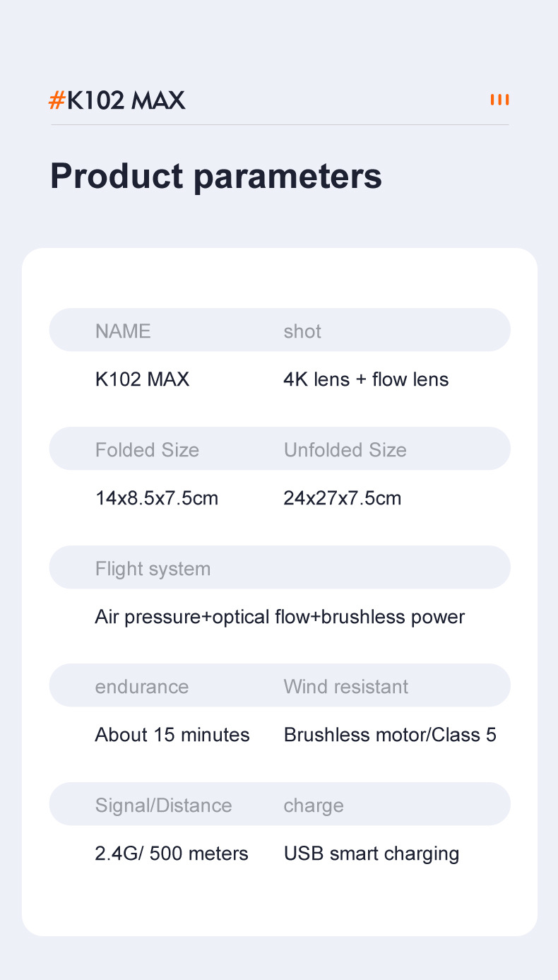Click the Flight system label
This screenshot has height=980, width=558.
(153, 568)
